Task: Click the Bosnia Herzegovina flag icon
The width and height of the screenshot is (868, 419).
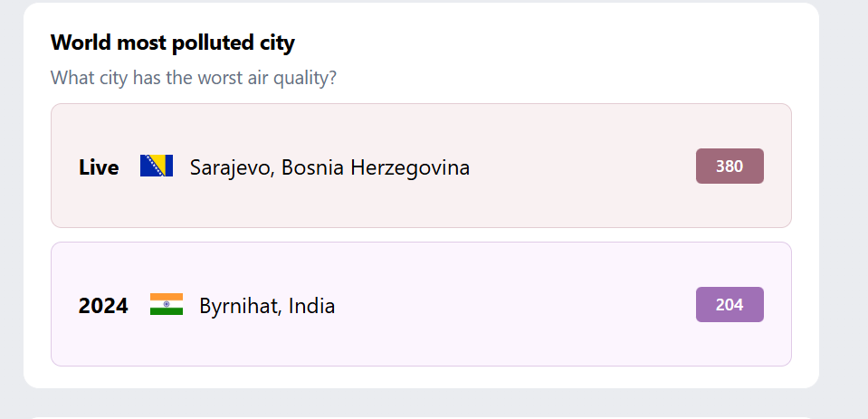Action: click(156, 166)
